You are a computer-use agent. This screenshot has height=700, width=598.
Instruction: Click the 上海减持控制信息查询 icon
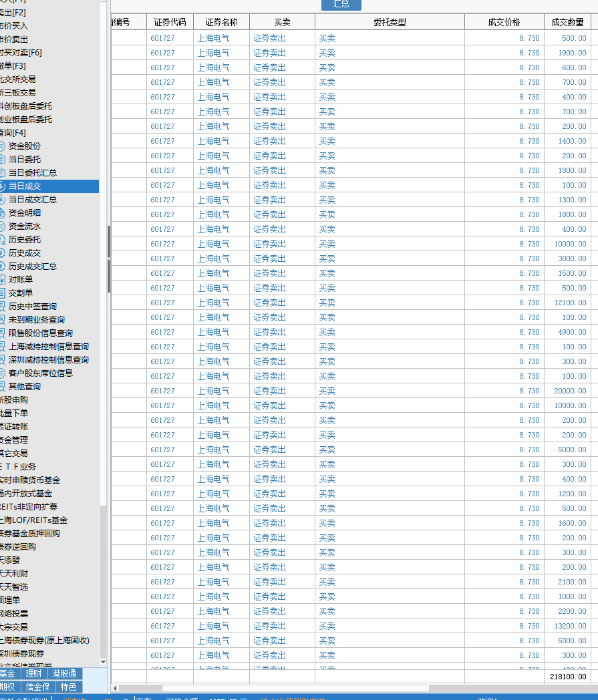point(2,347)
